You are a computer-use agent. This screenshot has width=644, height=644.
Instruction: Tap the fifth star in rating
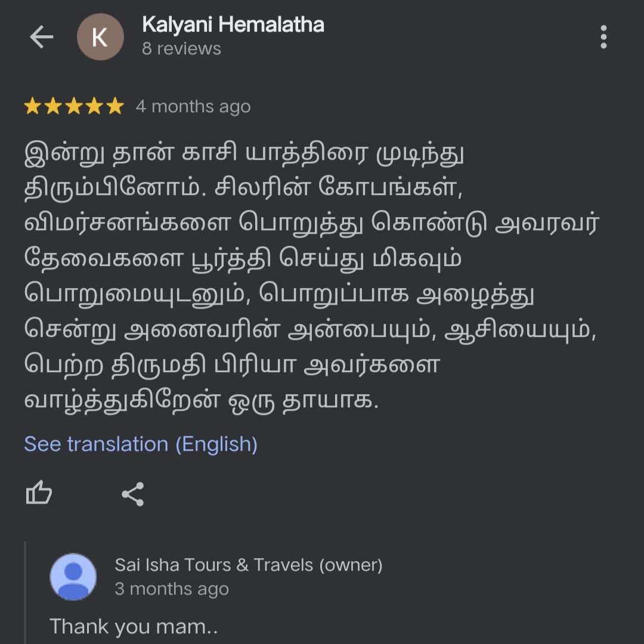(x=115, y=106)
